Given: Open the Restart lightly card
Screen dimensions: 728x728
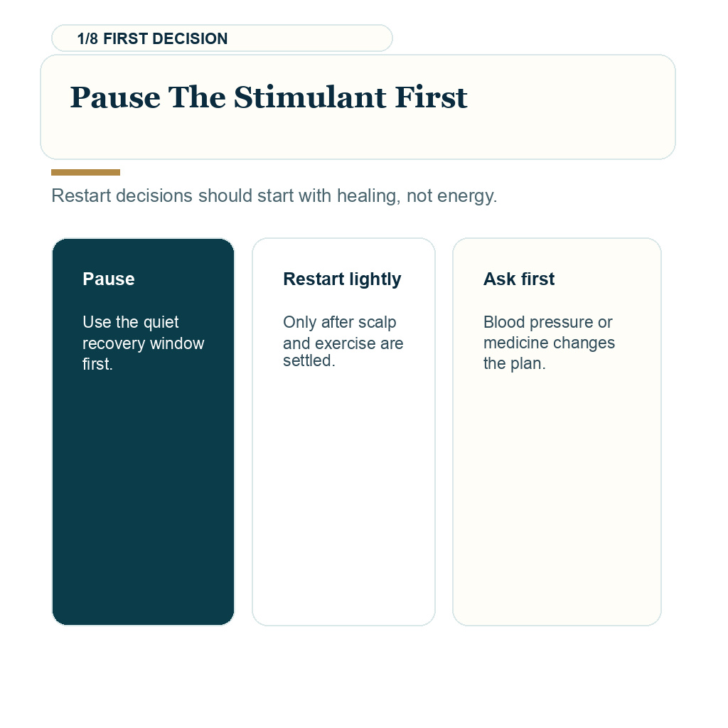Looking at the screenshot, I should (x=343, y=432).
